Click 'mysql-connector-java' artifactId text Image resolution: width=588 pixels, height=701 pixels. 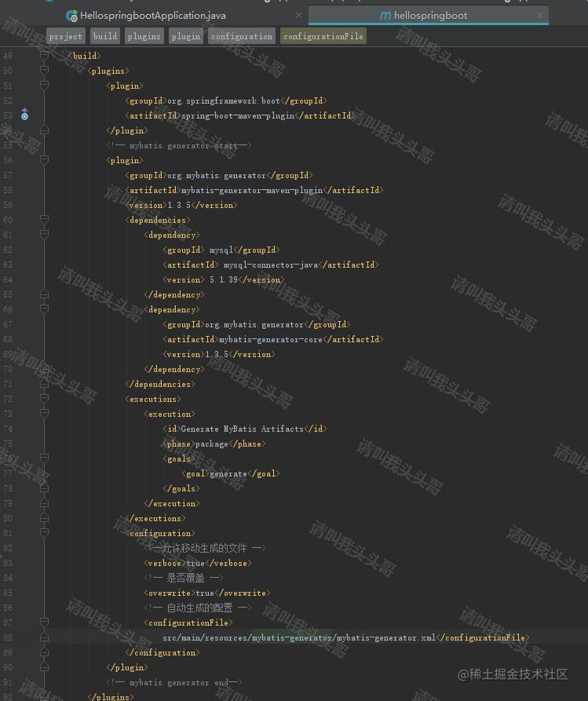pyautogui.click(x=271, y=265)
